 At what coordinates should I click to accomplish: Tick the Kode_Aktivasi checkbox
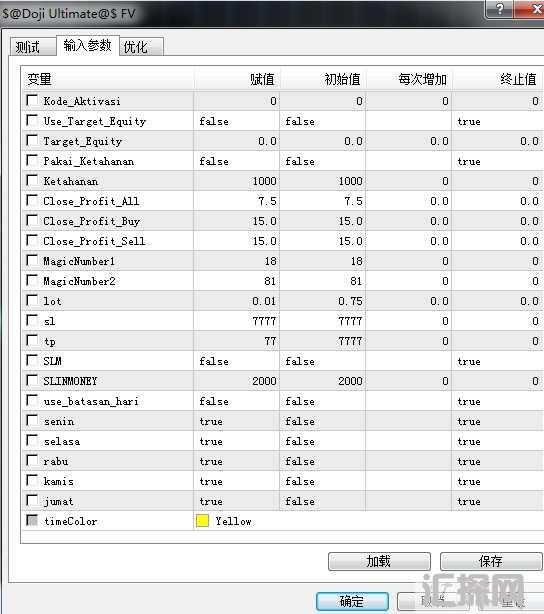(32, 100)
